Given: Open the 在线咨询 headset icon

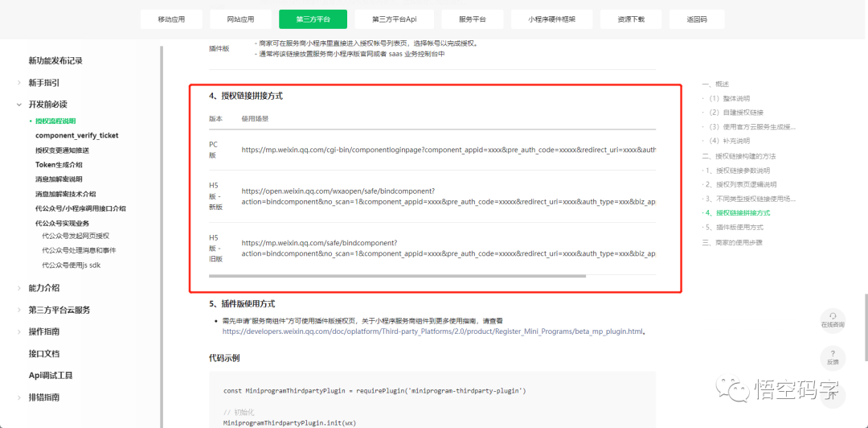Looking at the screenshot, I should [833, 319].
